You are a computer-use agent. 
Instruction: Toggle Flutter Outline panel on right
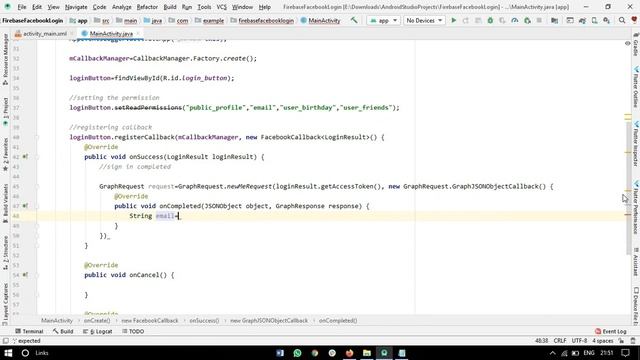coord(636,87)
